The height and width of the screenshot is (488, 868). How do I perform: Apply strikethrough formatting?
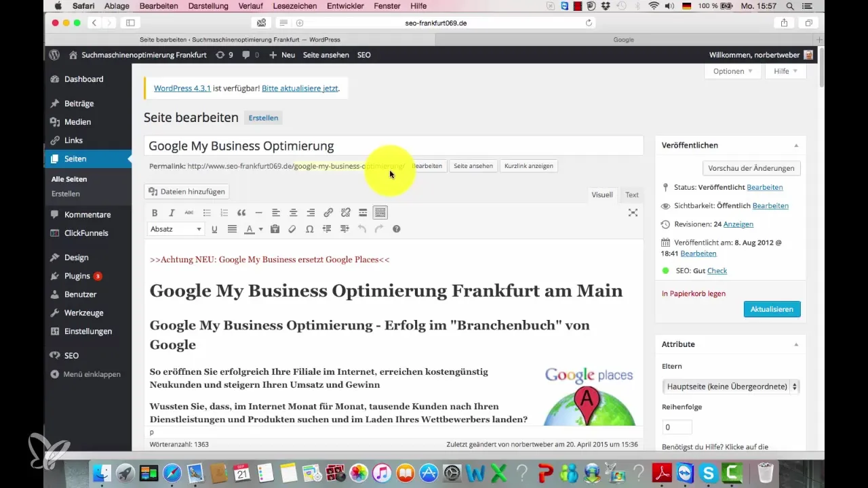[x=189, y=212]
